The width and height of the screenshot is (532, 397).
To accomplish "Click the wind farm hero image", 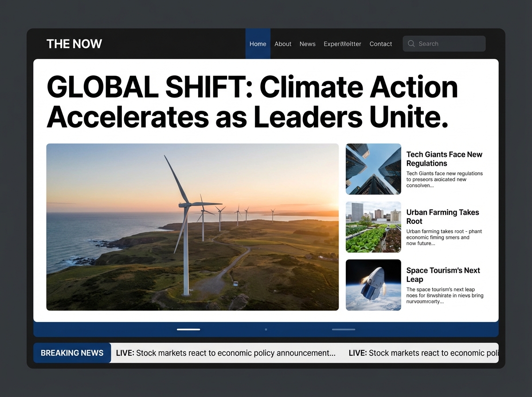I will point(192,226).
